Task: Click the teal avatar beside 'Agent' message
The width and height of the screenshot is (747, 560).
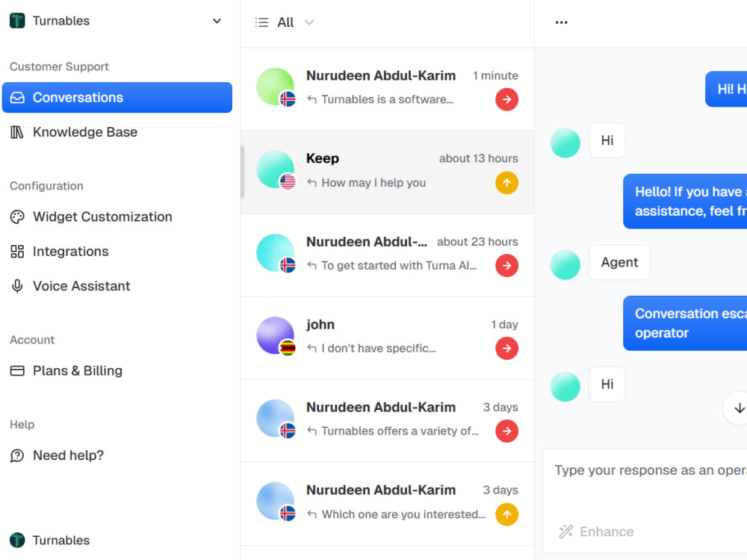Action: 565,264
